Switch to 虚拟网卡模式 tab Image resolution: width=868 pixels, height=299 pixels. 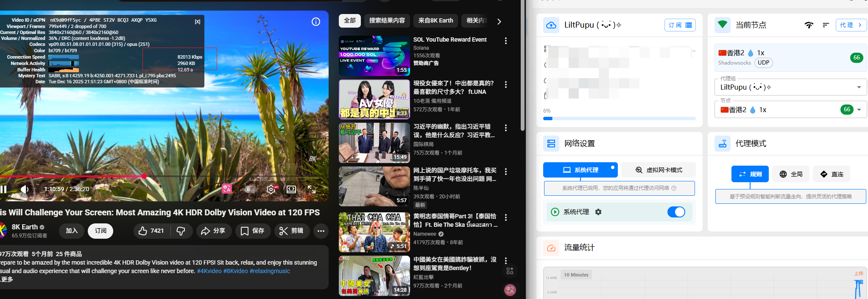click(659, 170)
